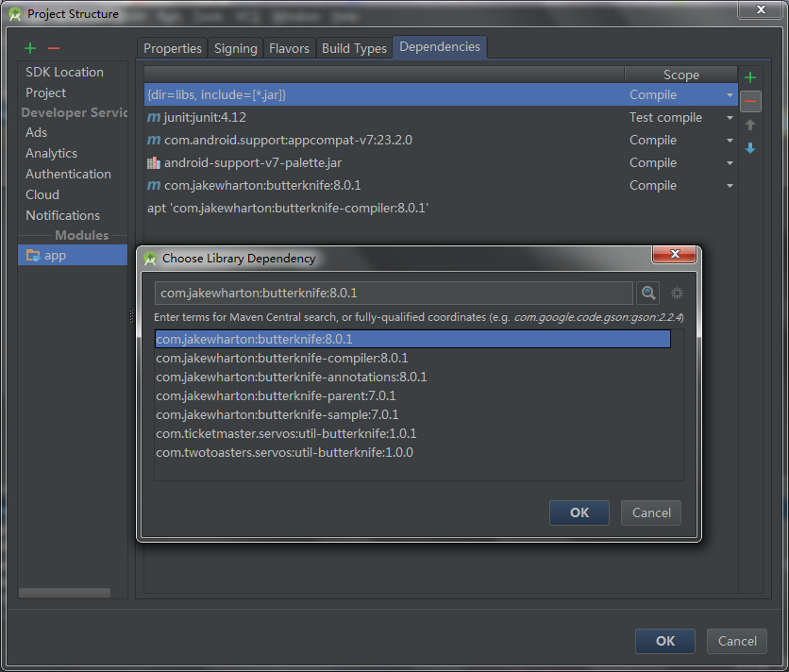Close the Choose Library Dependency dialog
Screen dimensions: 789x672
coord(674,254)
